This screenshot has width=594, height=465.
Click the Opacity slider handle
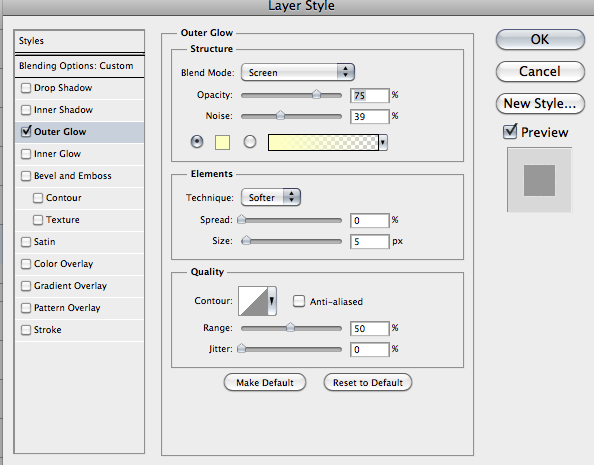click(316, 94)
